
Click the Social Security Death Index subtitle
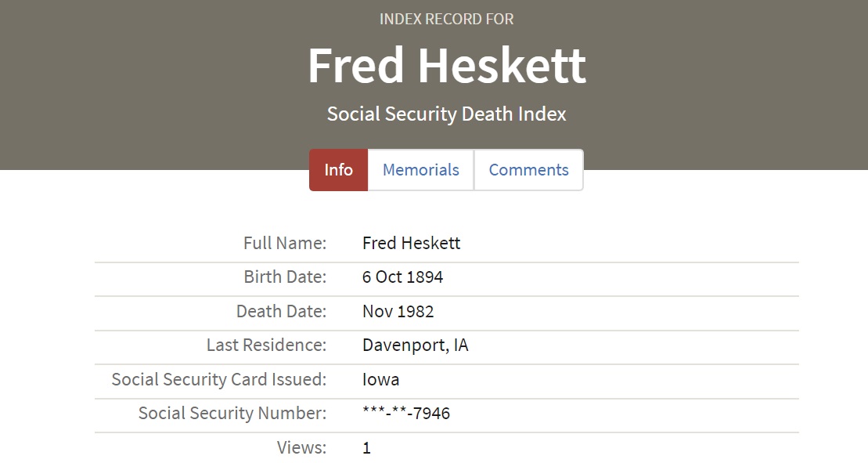point(446,114)
